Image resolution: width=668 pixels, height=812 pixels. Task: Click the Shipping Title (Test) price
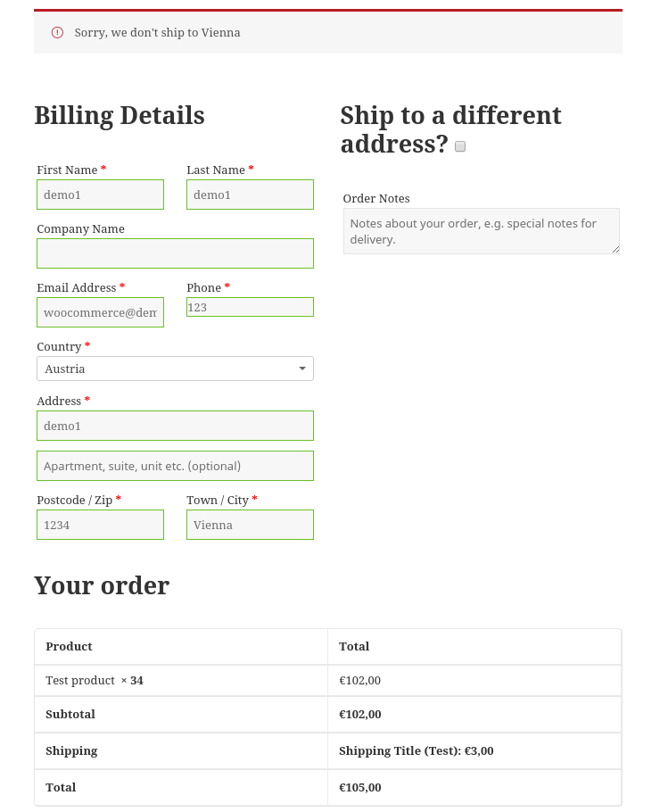pos(416,751)
